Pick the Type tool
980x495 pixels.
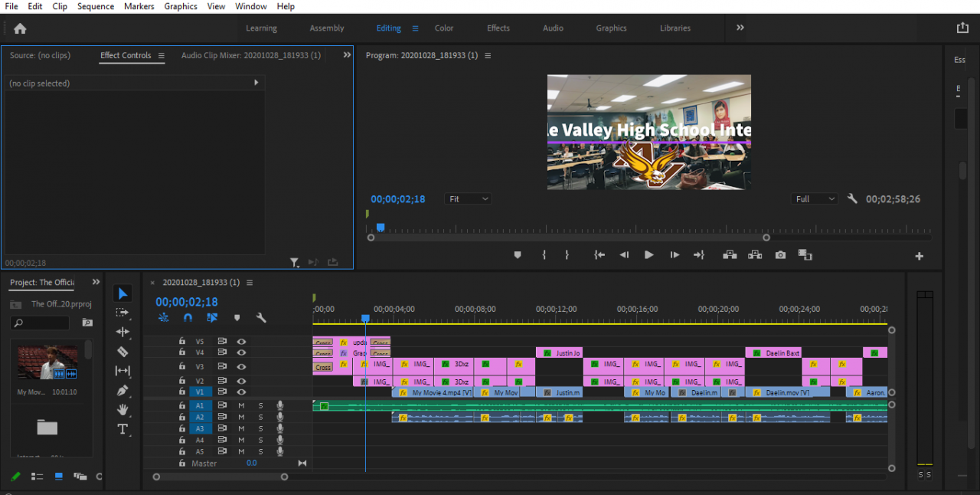[122, 429]
